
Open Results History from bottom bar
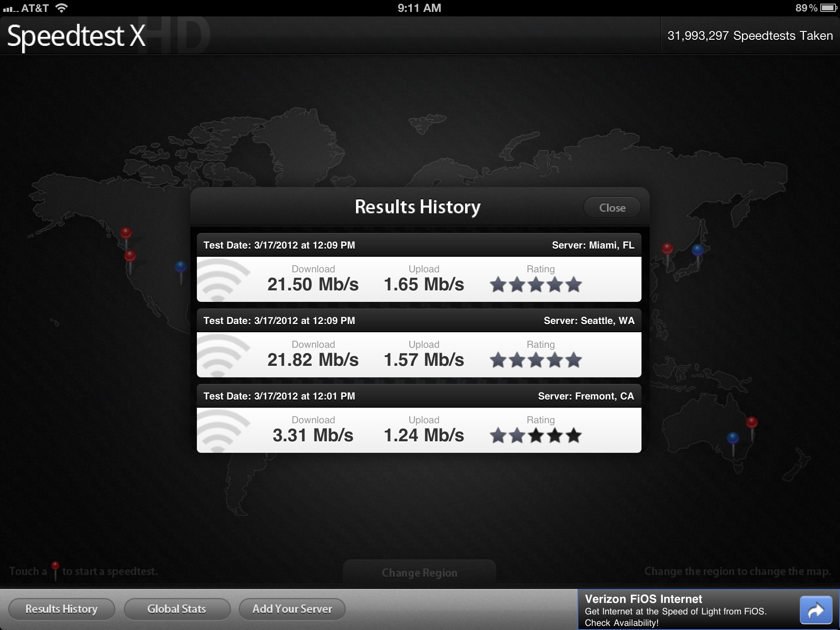click(62, 609)
